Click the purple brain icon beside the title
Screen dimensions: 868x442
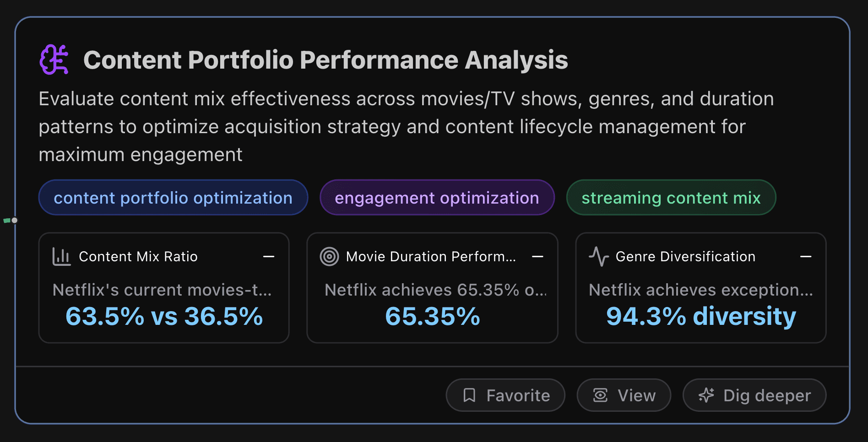coord(54,59)
